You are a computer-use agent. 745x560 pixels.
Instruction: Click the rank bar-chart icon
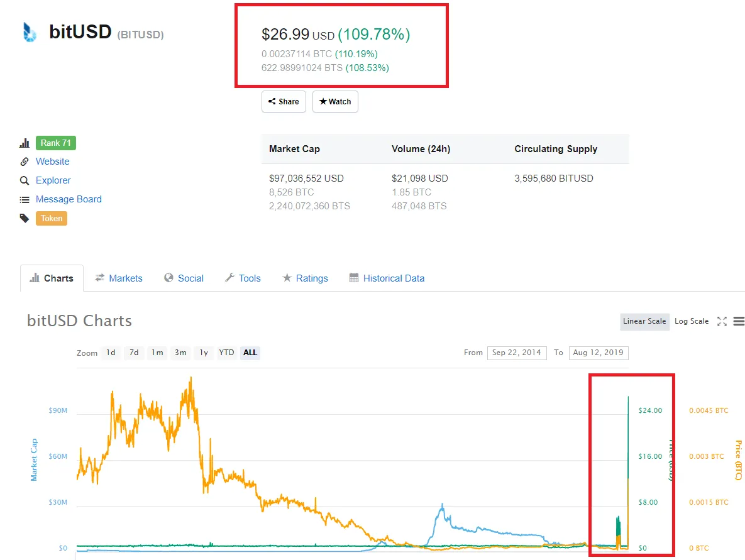(25, 143)
